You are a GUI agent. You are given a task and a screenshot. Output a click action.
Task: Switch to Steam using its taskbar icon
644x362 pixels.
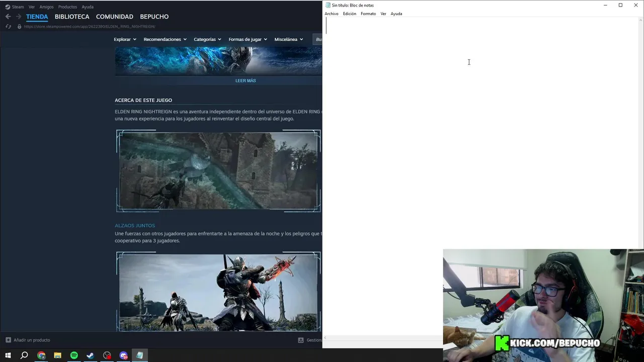pos(91,355)
